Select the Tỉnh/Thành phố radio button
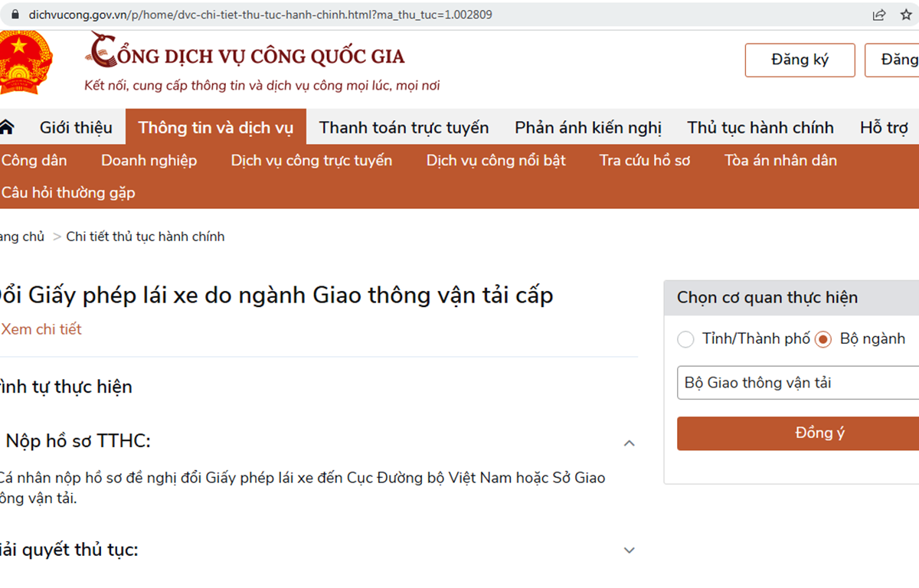The height and width of the screenshot is (588, 919). [x=685, y=338]
